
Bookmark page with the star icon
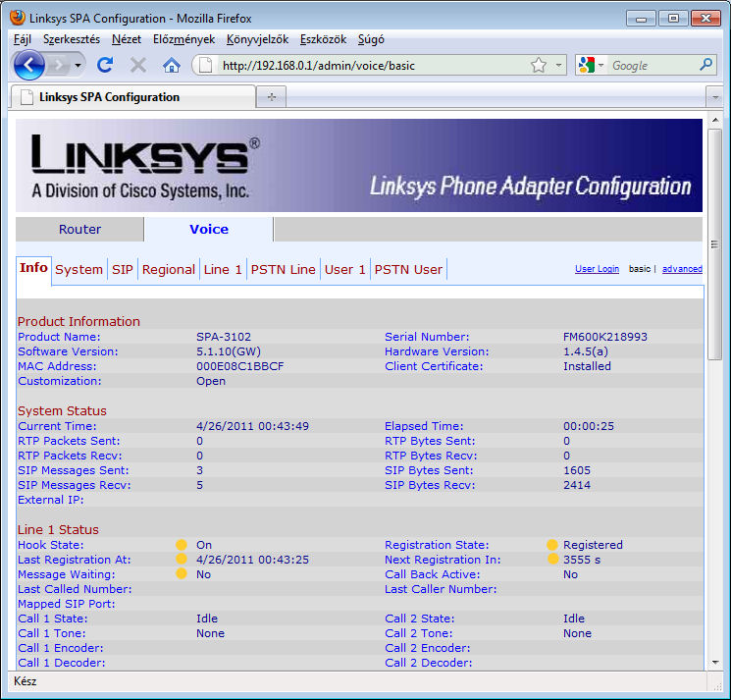(x=539, y=66)
